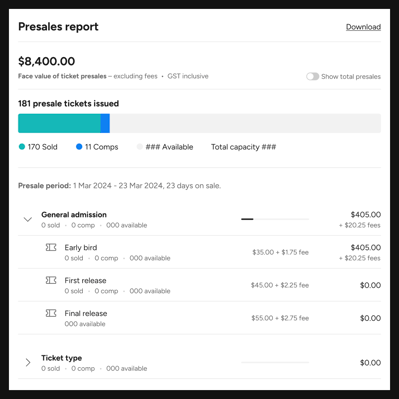
Task: Click the '$35.00 + $1.75 fee' price
Action: pos(280,252)
